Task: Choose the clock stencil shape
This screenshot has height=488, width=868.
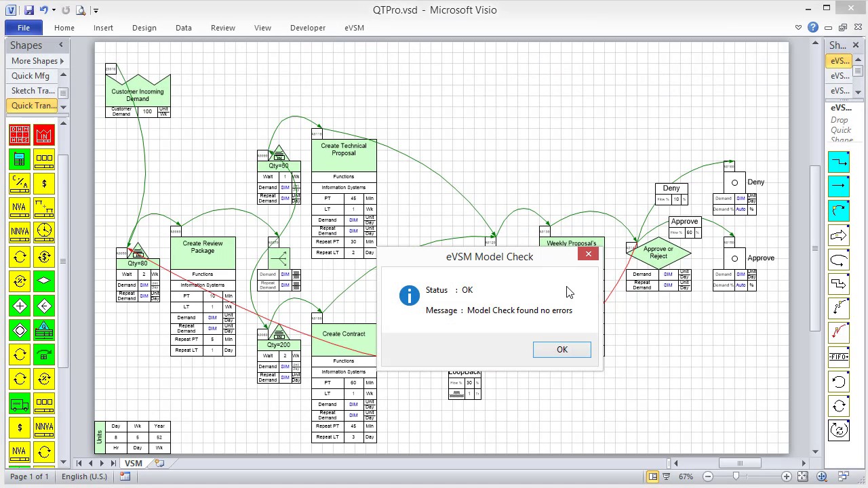Action: coord(44,231)
